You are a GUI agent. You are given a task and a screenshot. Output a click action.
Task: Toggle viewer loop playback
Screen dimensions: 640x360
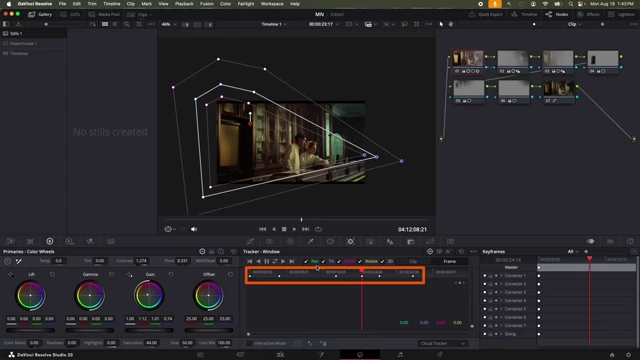point(318,229)
